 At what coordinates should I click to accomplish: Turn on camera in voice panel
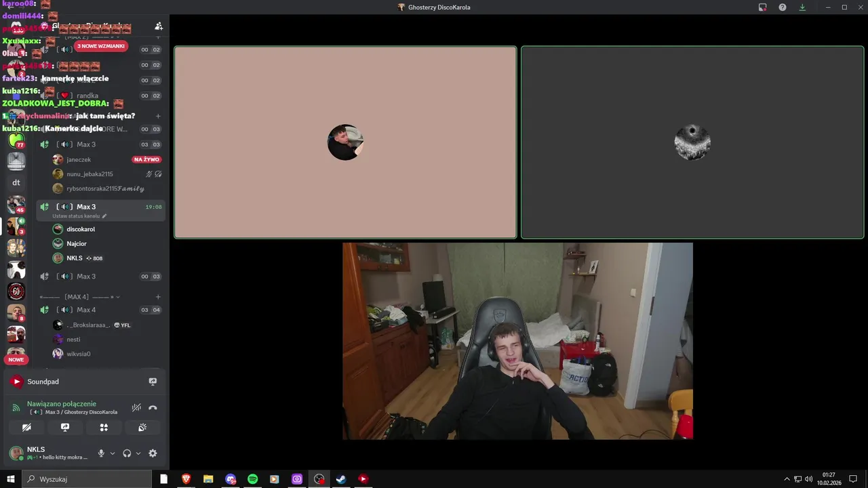(26, 427)
